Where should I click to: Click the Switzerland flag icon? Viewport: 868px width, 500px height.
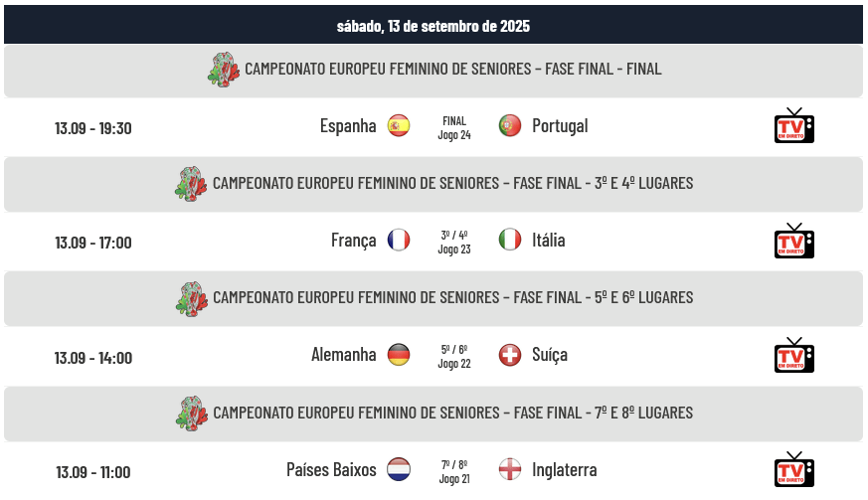[510, 355]
